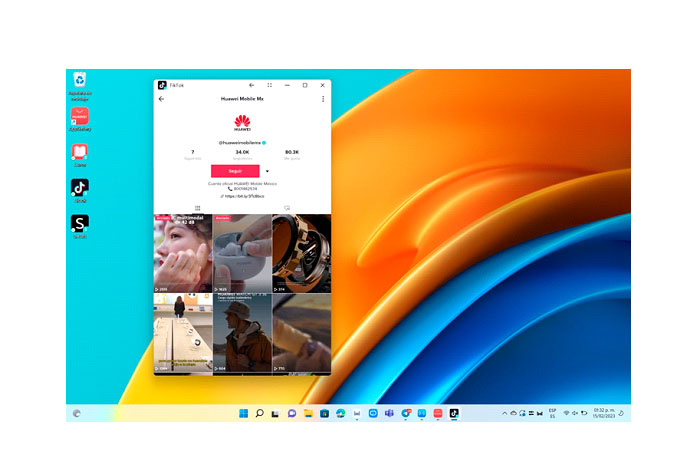Click the @huaweimobilemx username

click(x=240, y=143)
